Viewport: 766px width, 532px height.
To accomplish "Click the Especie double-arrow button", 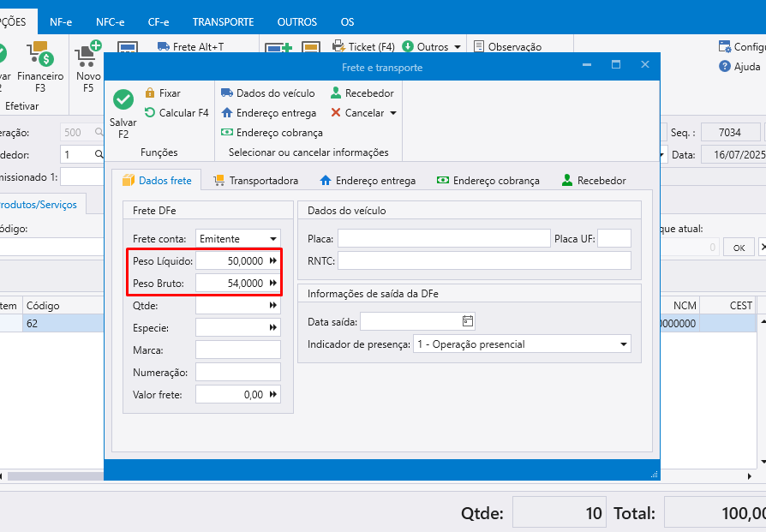I will coord(273,328).
